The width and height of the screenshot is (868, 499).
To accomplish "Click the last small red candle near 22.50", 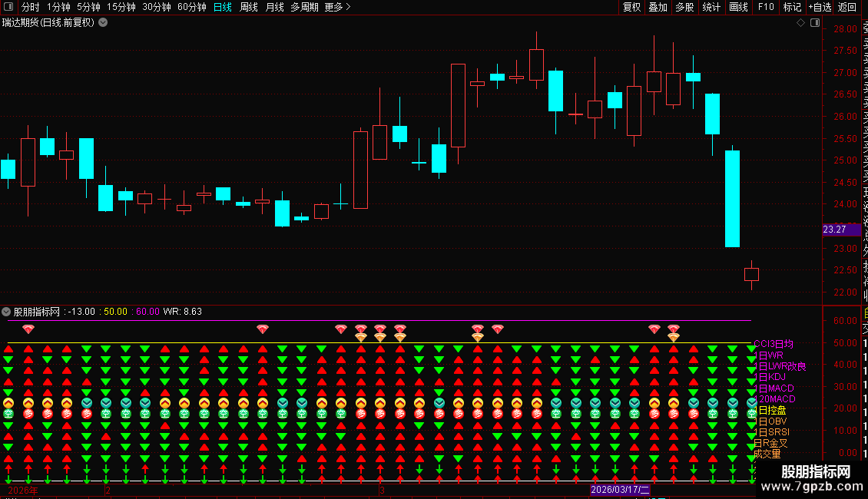I will click(752, 274).
